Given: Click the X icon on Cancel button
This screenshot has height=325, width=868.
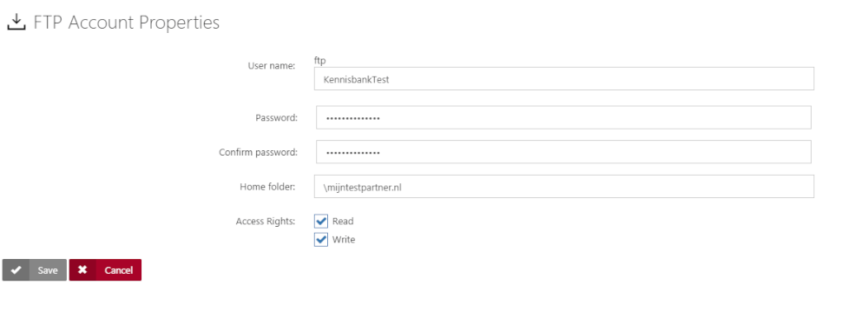Looking at the screenshot, I should click(82, 270).
